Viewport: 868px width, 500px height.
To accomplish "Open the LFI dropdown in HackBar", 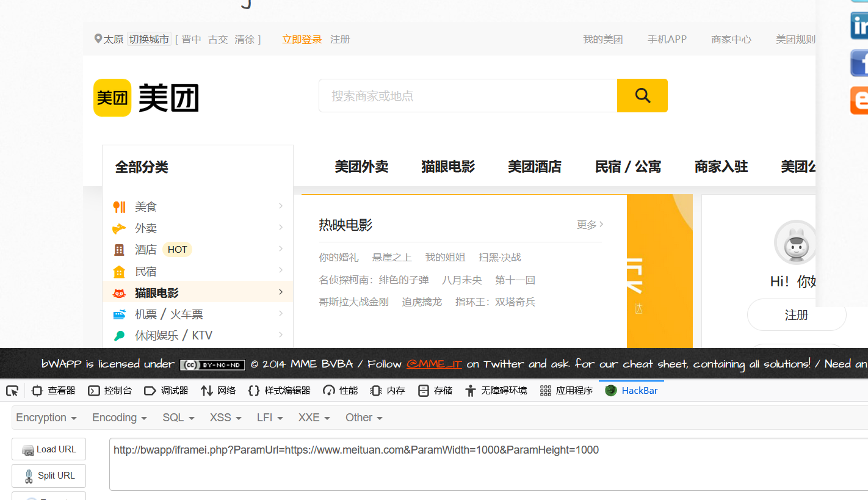I will click(x=270, y=418).
